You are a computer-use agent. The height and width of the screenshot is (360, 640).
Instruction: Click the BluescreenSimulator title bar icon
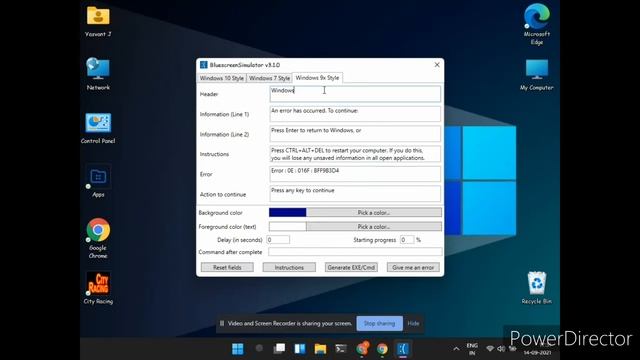click(x=204, y=65)
